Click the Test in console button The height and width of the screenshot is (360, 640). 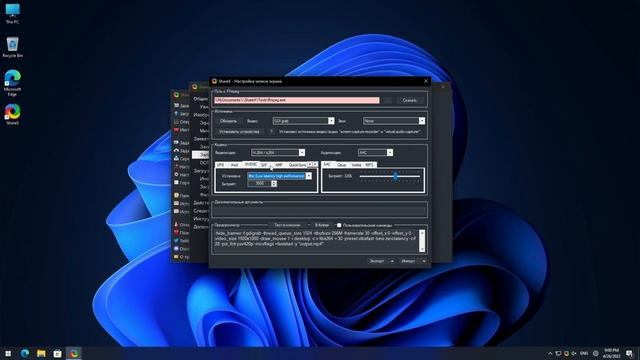pyautogui.click(x=287, y=225)
